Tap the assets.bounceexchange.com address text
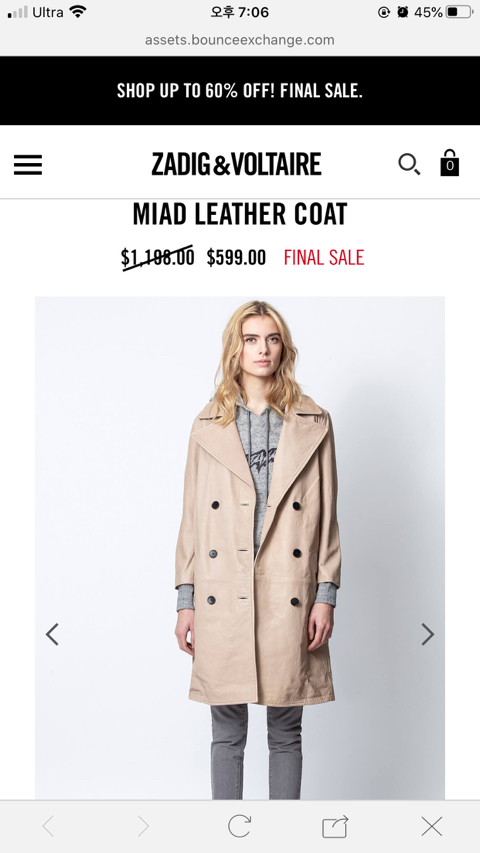 (x=239, y=40)
